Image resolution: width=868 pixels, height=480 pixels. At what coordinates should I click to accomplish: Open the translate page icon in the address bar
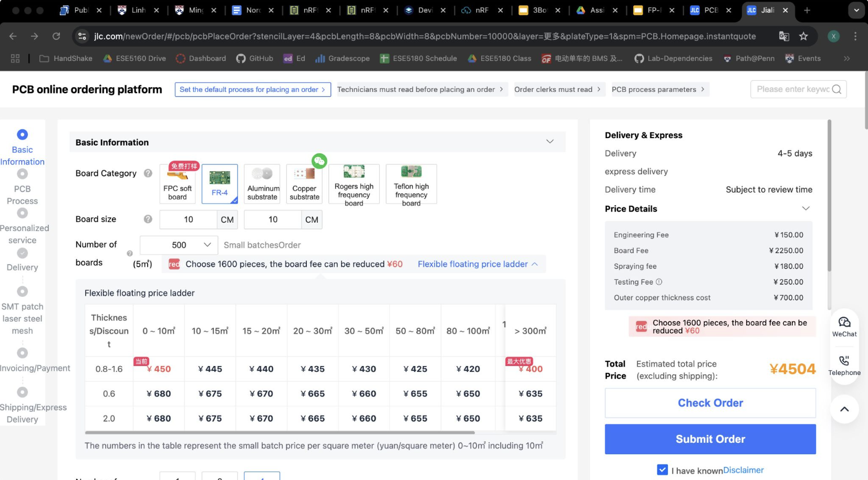[784, 36]
